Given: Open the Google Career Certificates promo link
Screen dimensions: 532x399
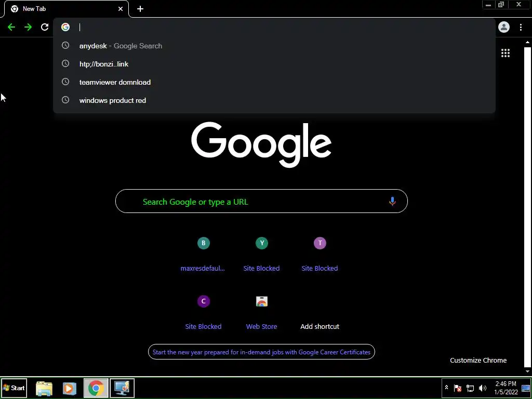Looking at the screenshot, I should click(x=262, y=352).
